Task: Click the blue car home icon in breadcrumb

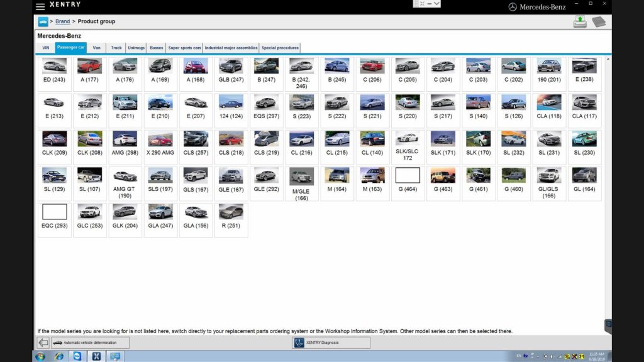Action: coord(43,21)
